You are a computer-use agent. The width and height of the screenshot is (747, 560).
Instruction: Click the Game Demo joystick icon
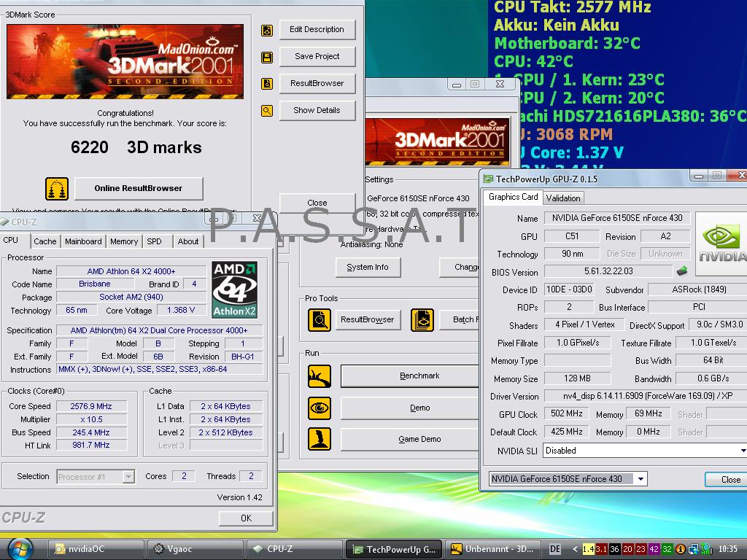[320, 439]
